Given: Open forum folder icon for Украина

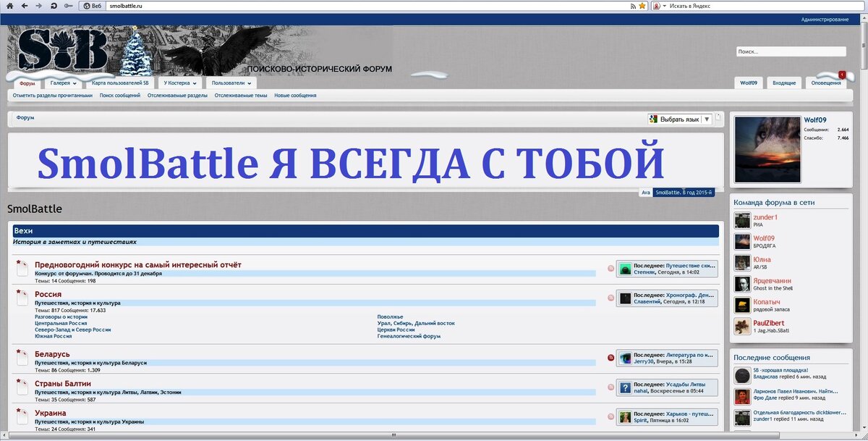Looking at the screenshot, I should coord(22,416).
